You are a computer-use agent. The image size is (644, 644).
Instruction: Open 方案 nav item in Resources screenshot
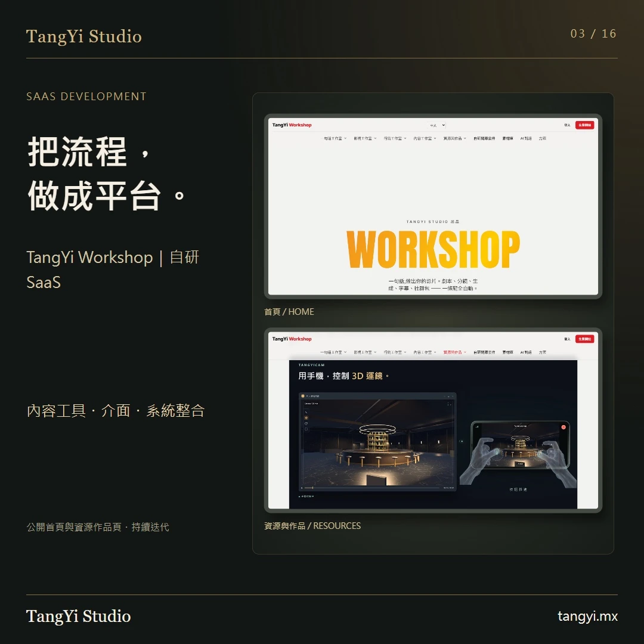[543, 352]
